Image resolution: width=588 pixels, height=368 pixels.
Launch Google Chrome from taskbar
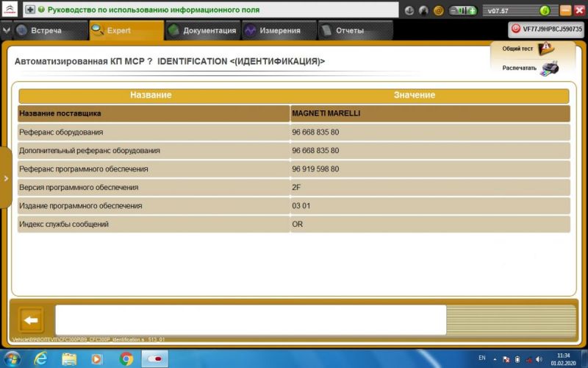pyautogui.click(x=126, y=358)
